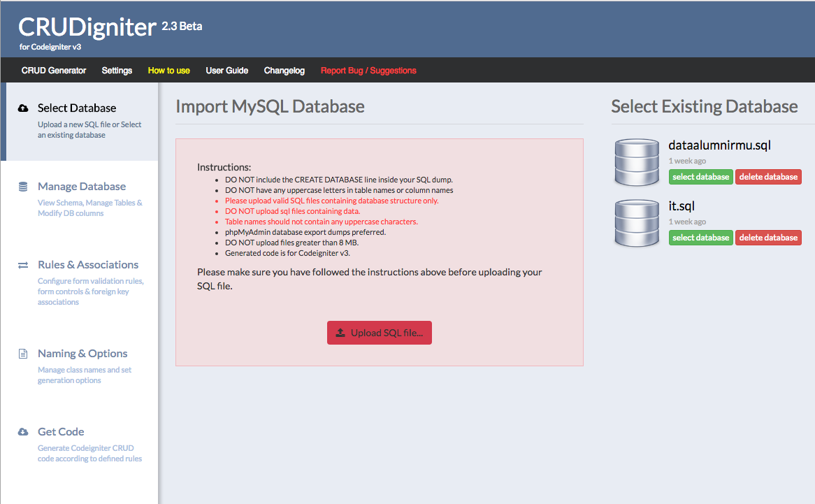Click 'DO NOT upload sql files containing data' text
The height and width of the screenshot is (504, 815).
293,211
